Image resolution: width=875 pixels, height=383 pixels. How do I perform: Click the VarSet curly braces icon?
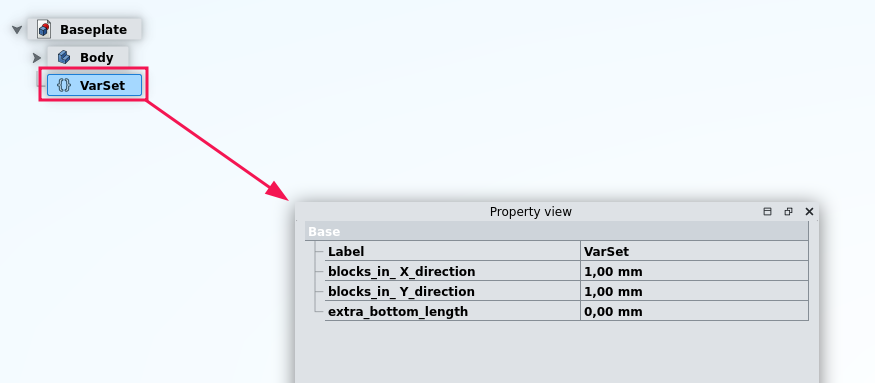pos(64,85)
